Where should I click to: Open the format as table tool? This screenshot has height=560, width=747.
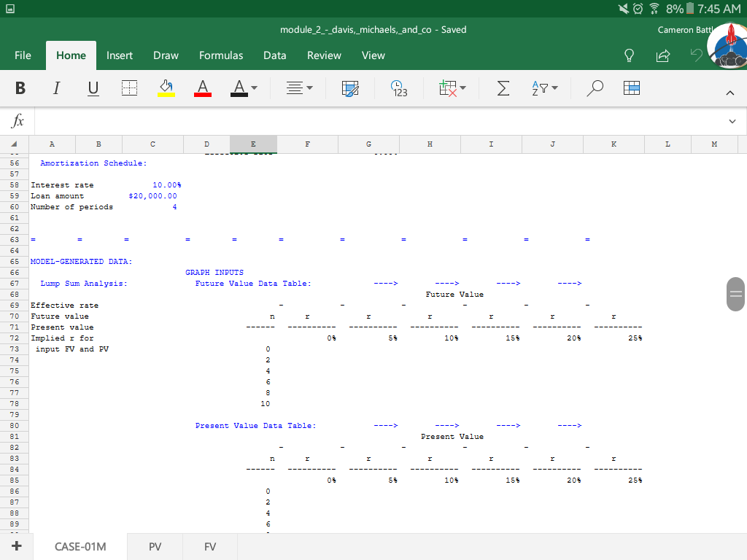pyautogui.click(x=631, y=88)
